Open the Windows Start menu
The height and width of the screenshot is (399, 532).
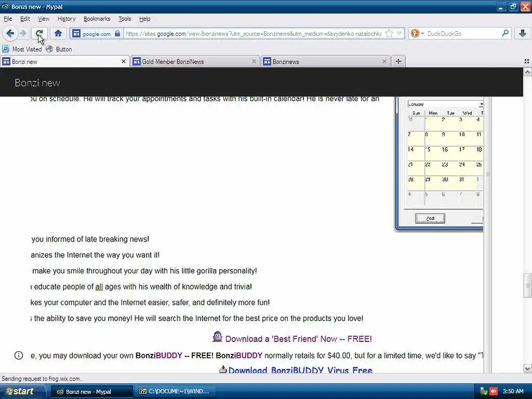point(22,391)
